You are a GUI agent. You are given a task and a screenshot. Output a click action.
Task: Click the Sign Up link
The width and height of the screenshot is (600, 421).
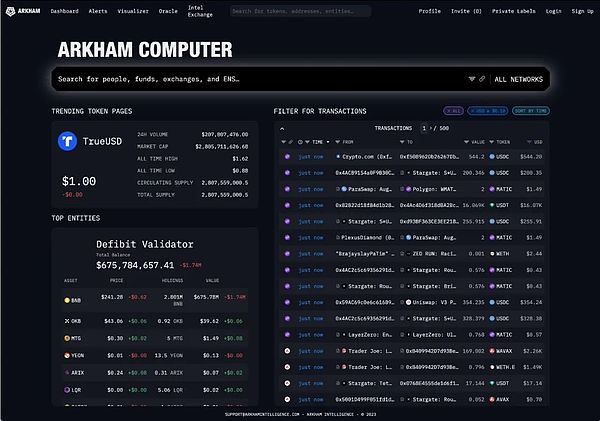pyautogui.click(x=582, y=11)
